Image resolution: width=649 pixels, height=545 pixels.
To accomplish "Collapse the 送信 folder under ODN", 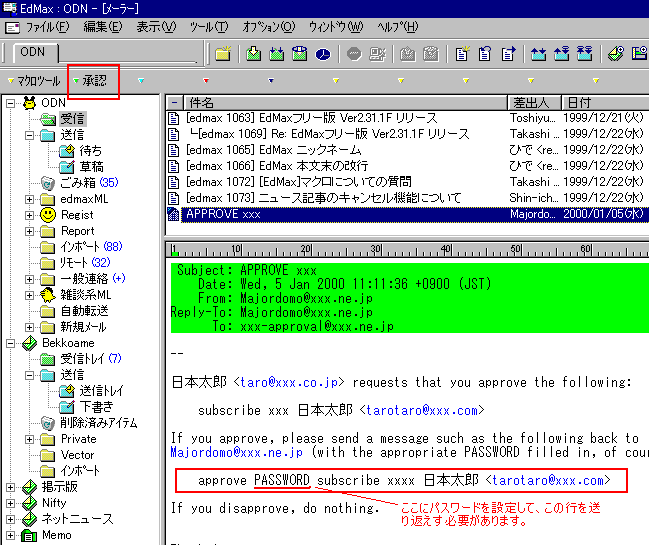I will click(x=30, y=135).
